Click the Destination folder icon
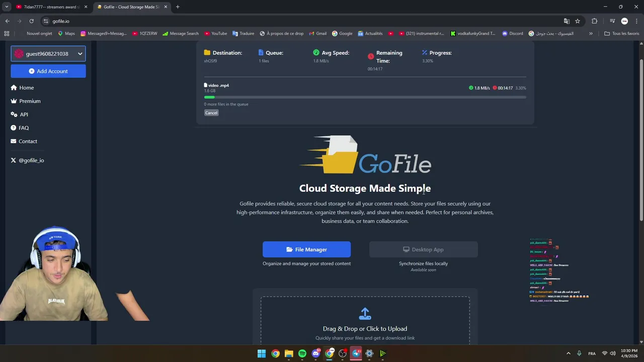The image size is (644, 362). (x=207, y=53)
